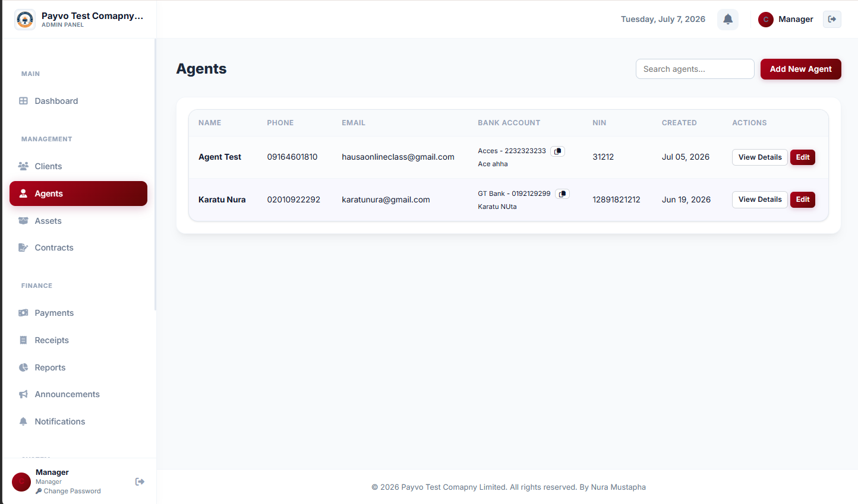Navigate to Contracts

click(x=78, y=248)
